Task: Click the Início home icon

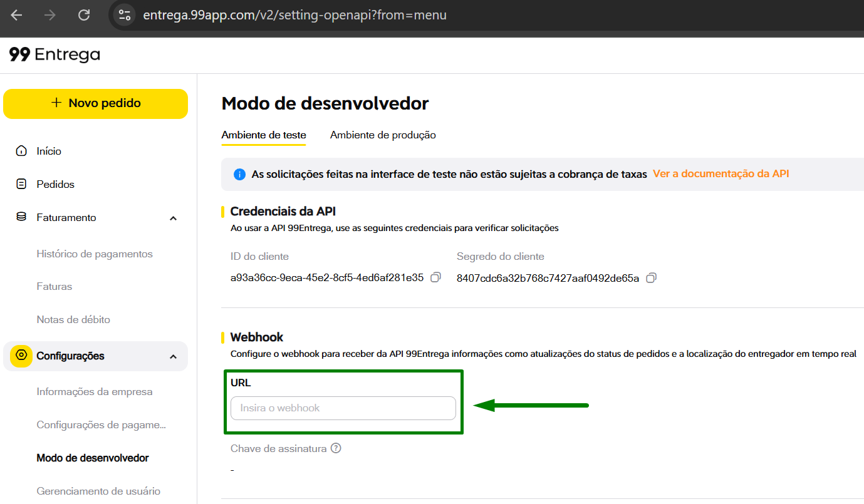Action: click(21, 151)
